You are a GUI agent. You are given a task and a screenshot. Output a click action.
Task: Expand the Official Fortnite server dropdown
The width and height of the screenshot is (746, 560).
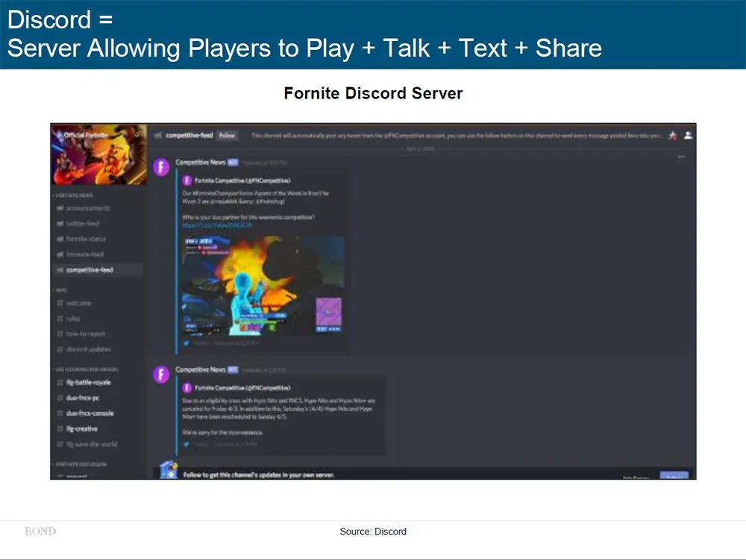[137, 135]
